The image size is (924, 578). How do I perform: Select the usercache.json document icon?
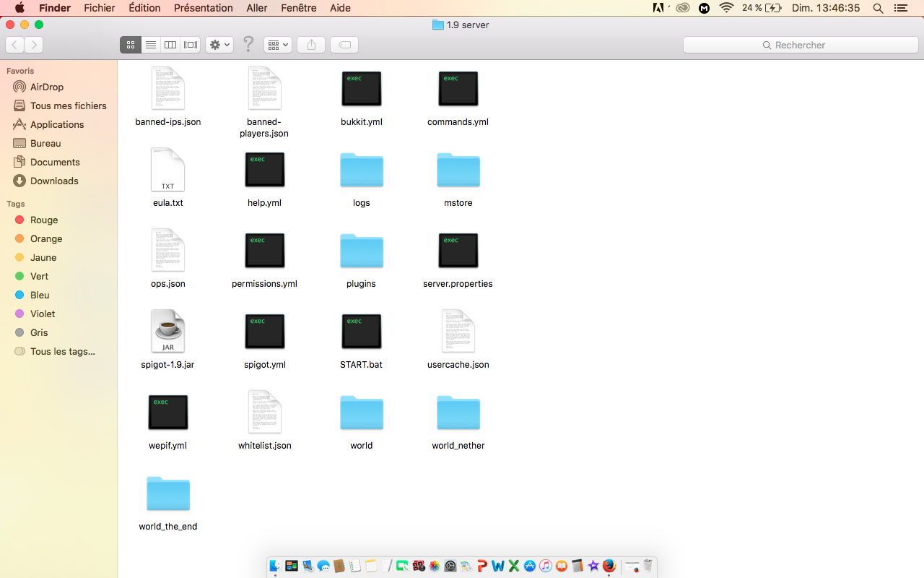(458, 332)
